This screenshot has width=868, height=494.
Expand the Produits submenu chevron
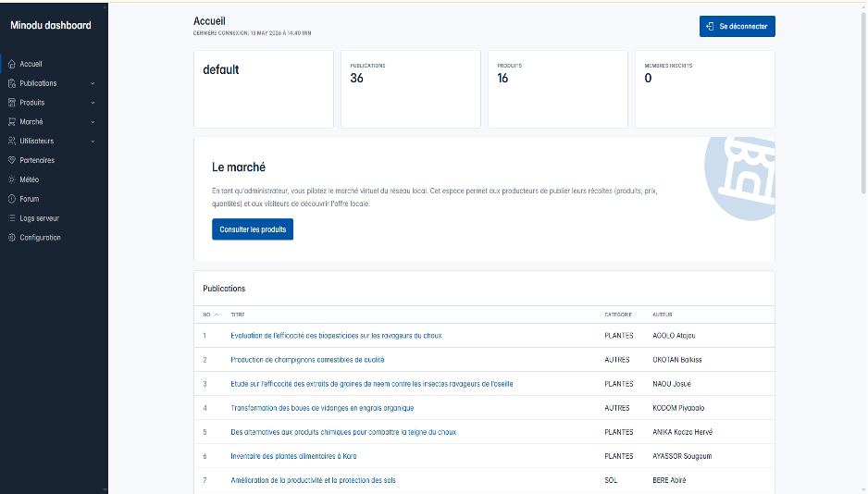pos(93,103)
